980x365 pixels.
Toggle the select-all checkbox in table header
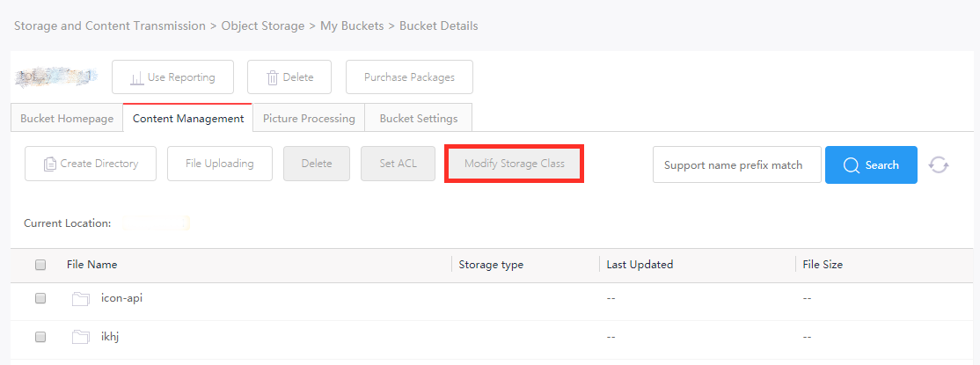[40, 265]
